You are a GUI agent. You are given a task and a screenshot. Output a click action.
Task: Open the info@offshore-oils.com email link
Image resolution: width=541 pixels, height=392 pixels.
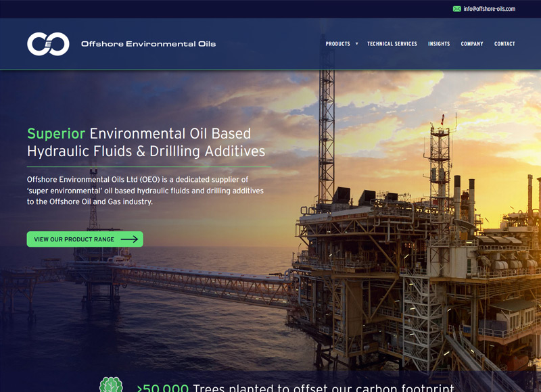coord(490,9)
